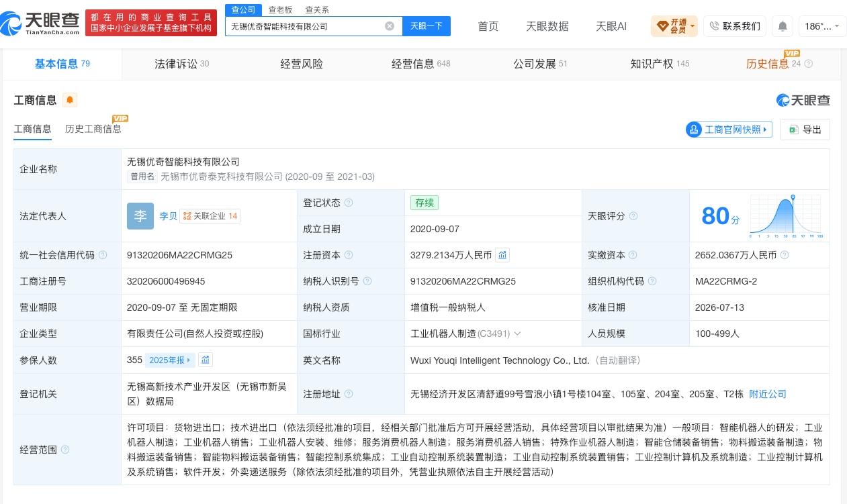Viewport: 847px width, 504px height.
Task: Show help for 经营范围
Action: [65, 450]
